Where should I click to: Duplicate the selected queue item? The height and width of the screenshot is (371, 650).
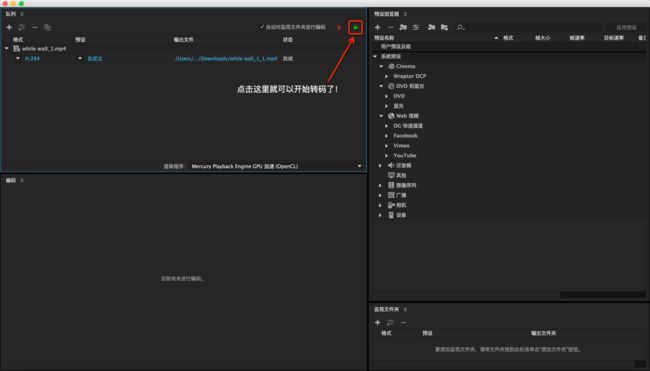pyautogui.click(x=48, y=27)
